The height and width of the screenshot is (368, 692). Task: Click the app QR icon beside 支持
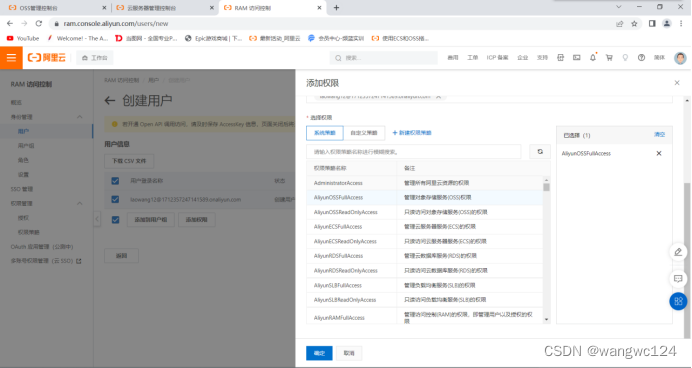560,58
